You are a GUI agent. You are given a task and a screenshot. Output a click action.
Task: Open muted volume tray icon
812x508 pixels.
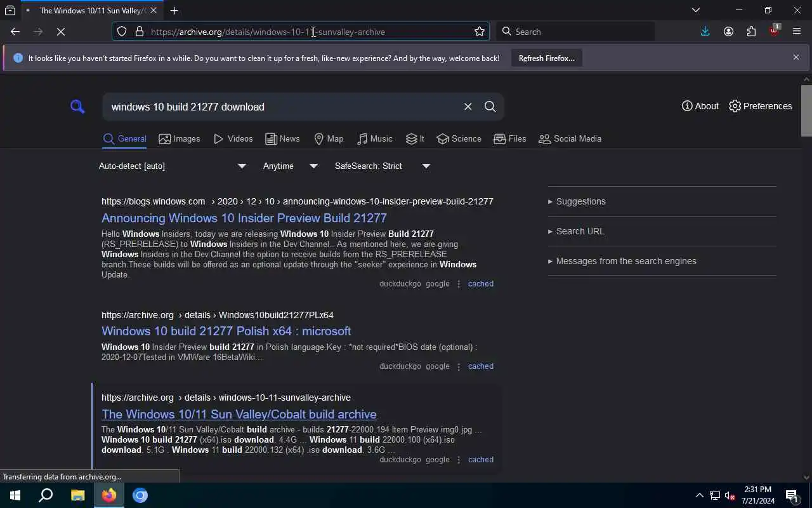click(x=730, y=495)
